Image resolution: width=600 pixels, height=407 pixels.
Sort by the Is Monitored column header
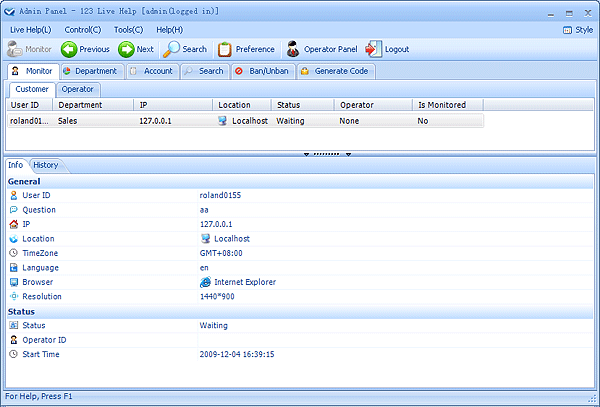tap(448, 104)
